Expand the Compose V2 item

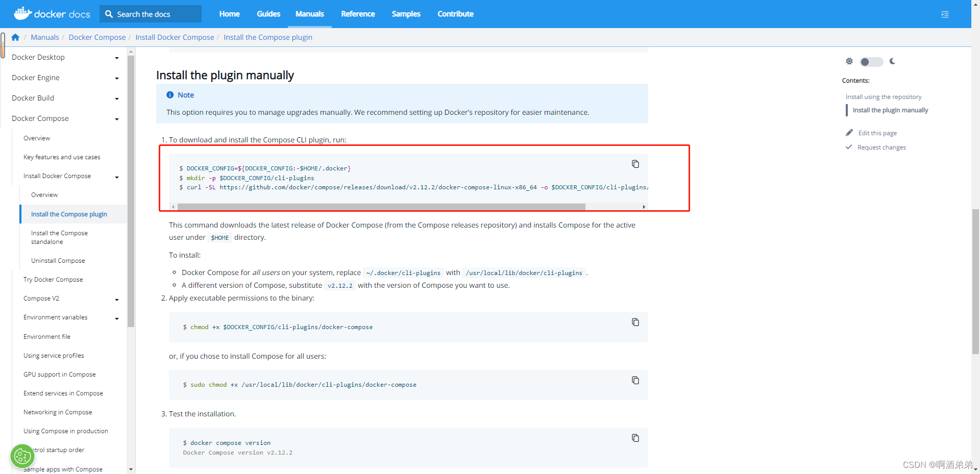coord(117,300)
